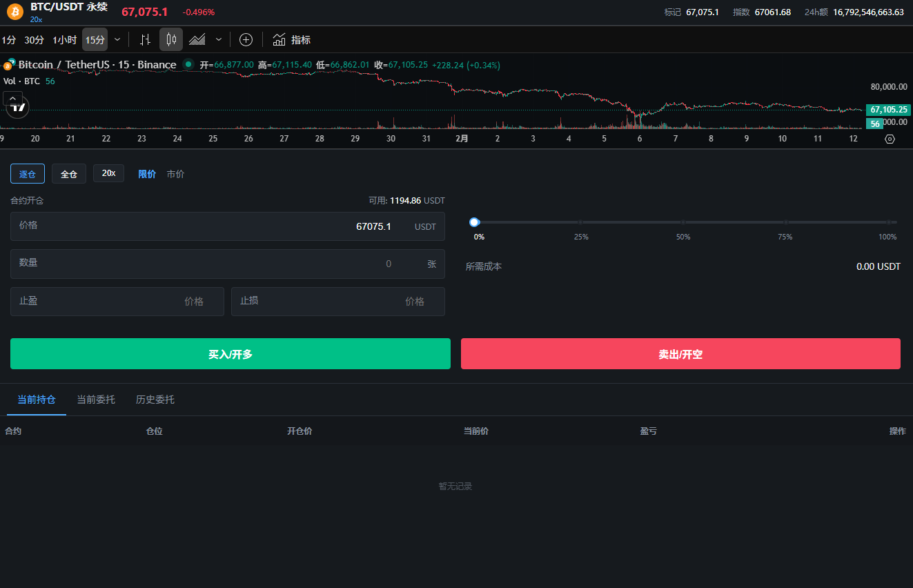913x588 pixels.
Task: Open the 当前委托 tab
Action: click(96, 400)
